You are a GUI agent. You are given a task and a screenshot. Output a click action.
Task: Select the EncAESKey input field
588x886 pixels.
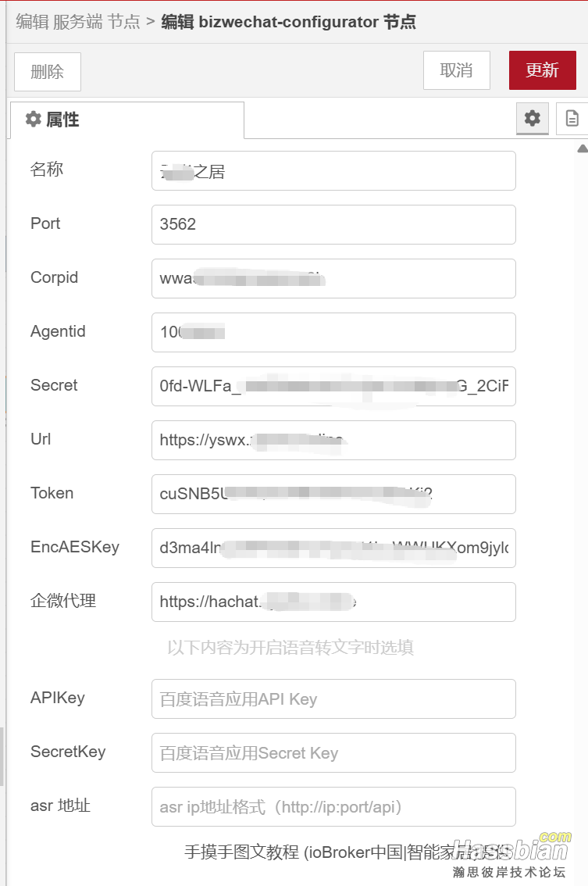(333, 548)
